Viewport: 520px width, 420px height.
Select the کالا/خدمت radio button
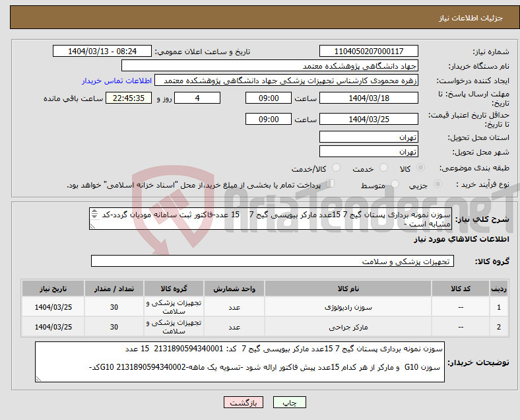(x=337, y=168)
